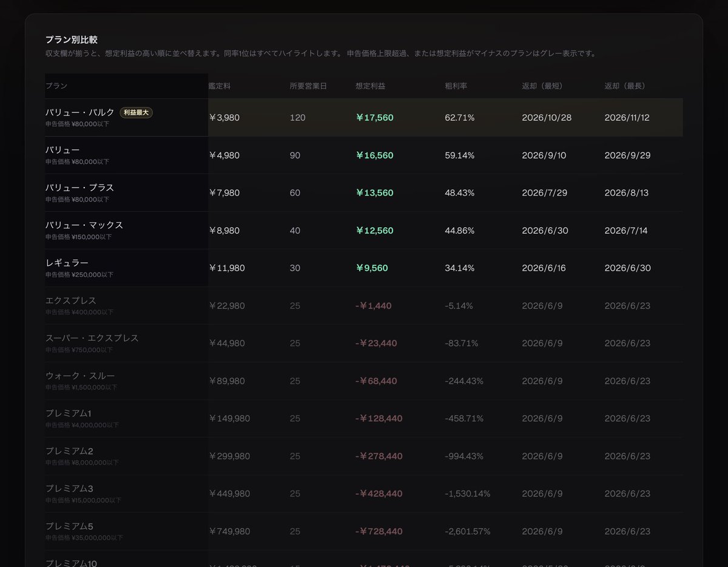Click the ¥3,980 appraisal fee
This screenshot has width=728, height=567.
(x=224, y=118)
